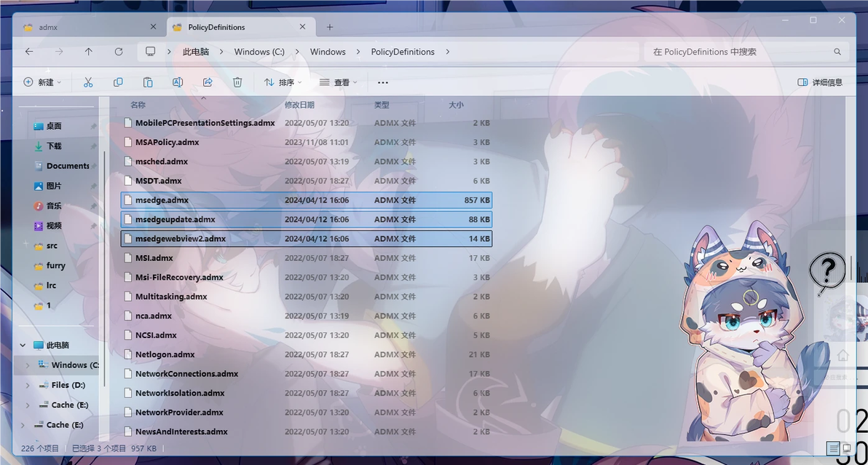The width and height of the screenshot is (868, 465).
Task: Select msedge.admx file
Action: (307, 200)
